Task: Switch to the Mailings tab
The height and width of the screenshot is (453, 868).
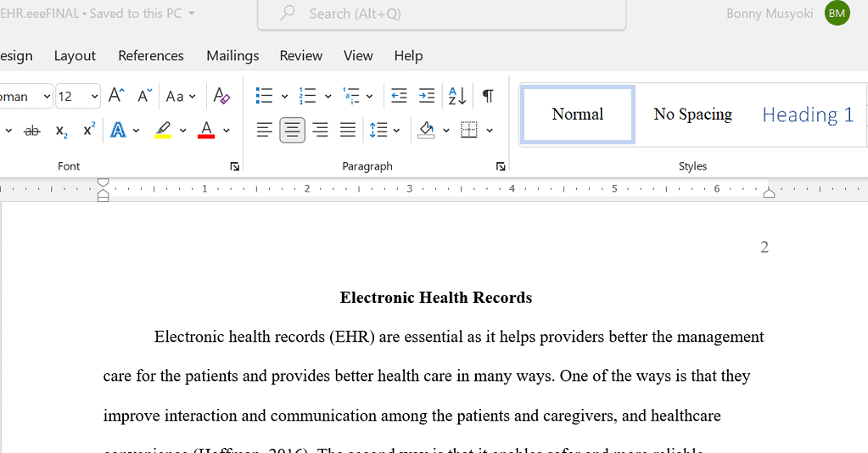Action: pos(232,56)
